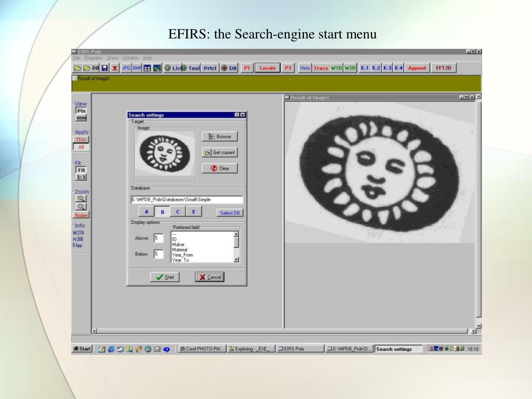Switch View units to mm
Image resolution: width=532 pixels, height=399 pixels.
pyautogui.click(x=81, y=118)
